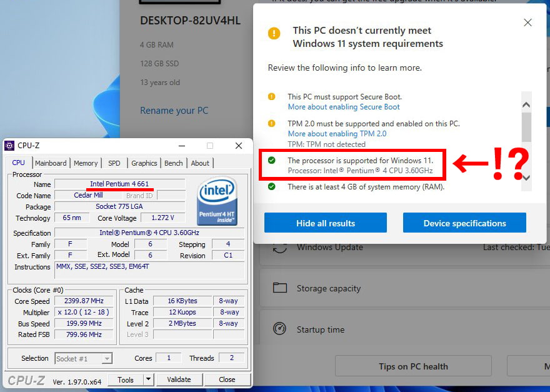This screenshot has width=550, height=392.
Task: Click the Bus Speed value 199.99 MHz
Action: [x=84, y=323]
